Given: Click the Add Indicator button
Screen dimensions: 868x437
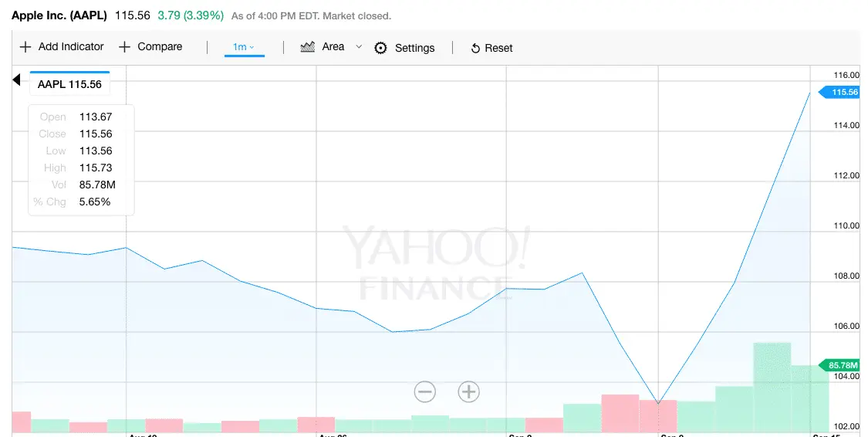Looking at the screenshot, I should 70,47.
